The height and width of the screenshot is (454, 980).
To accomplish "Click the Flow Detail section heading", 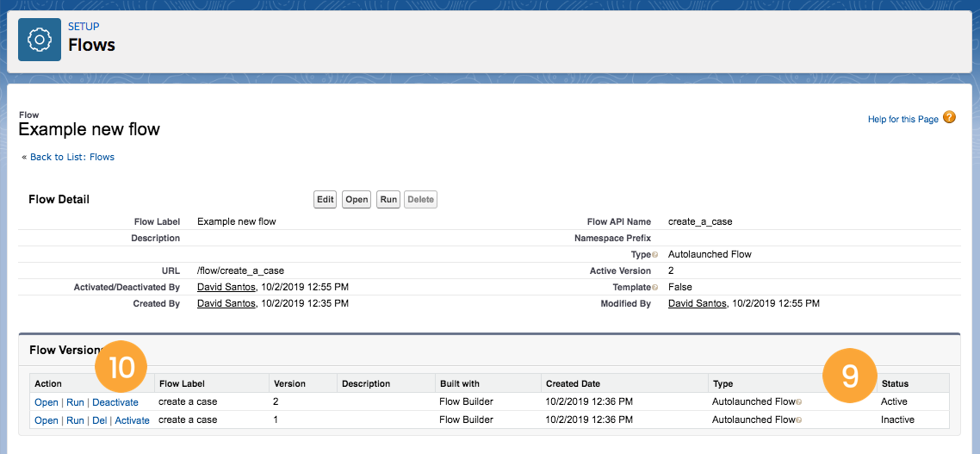I will tap(59, 200).
